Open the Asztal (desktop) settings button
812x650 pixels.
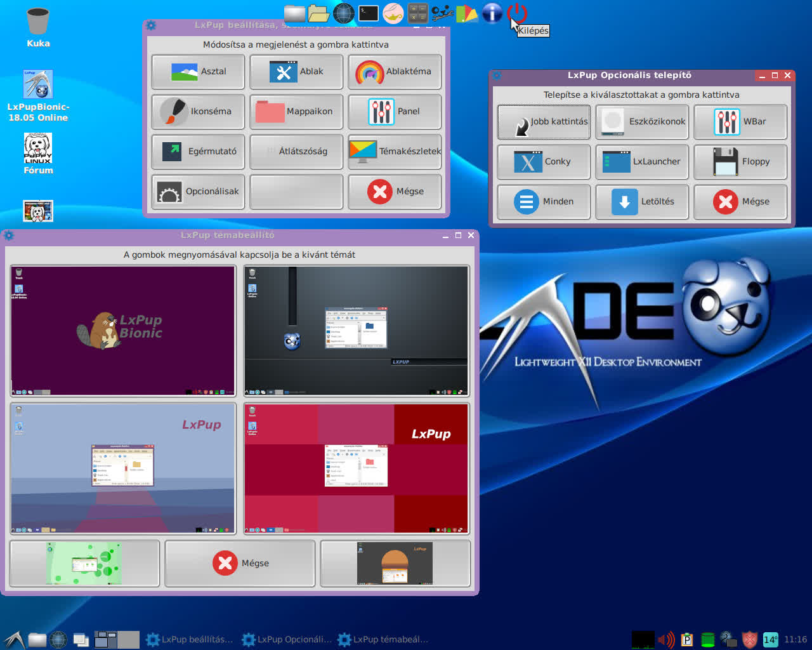[198, 72]
